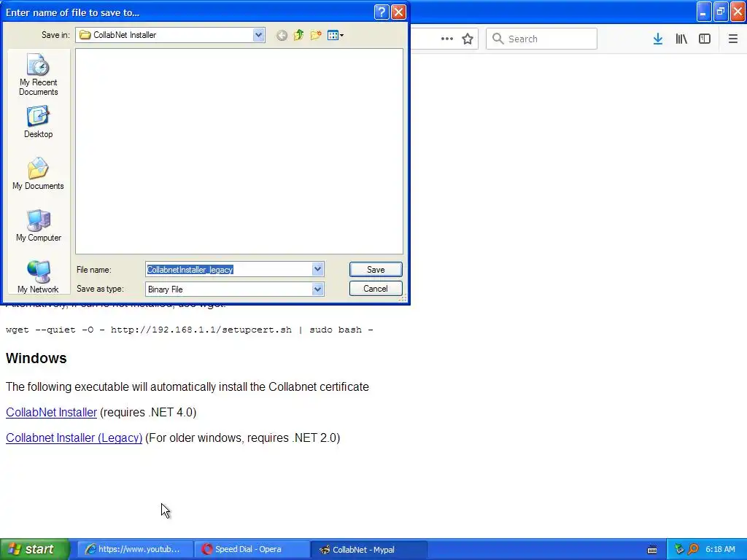Viewport: 747px width, 560px height.
Task: Open My Documents place shortcut
Action: [x=38, y=174]
